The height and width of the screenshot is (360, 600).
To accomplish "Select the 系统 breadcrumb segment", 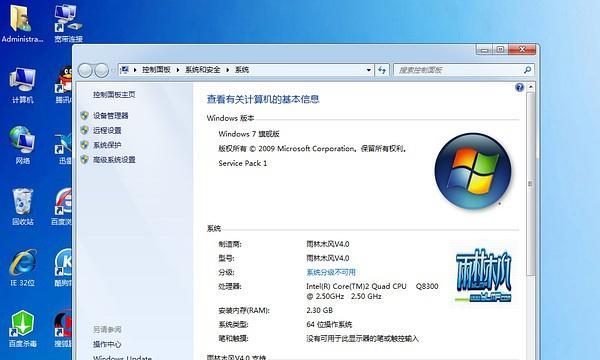I will point(242,70).
